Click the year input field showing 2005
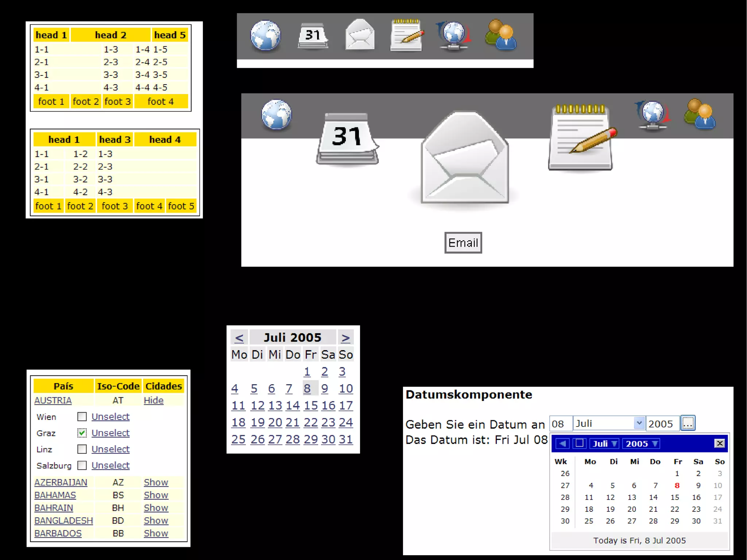Screen dimensions: 747x560 coord(662,424)
